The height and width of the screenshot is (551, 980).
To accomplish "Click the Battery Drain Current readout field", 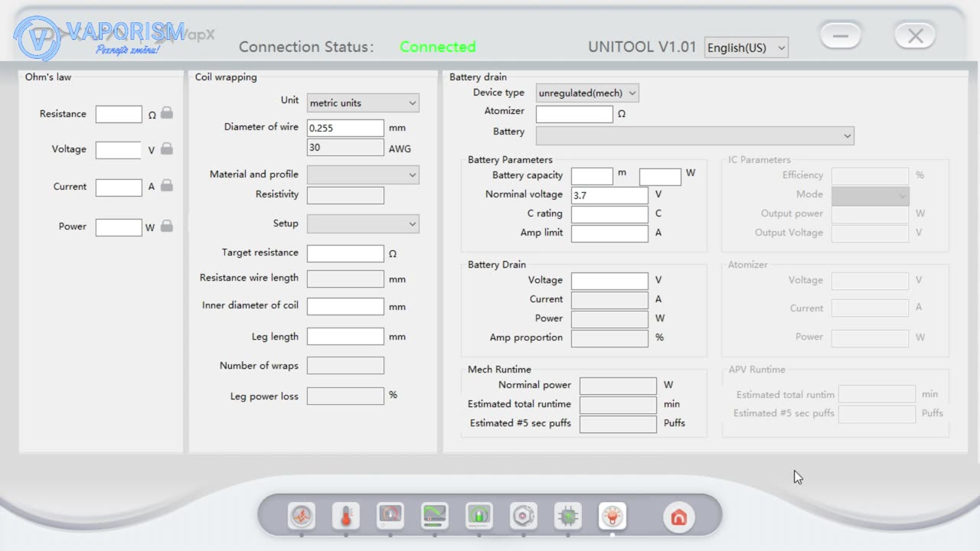I will coord(609,300).
